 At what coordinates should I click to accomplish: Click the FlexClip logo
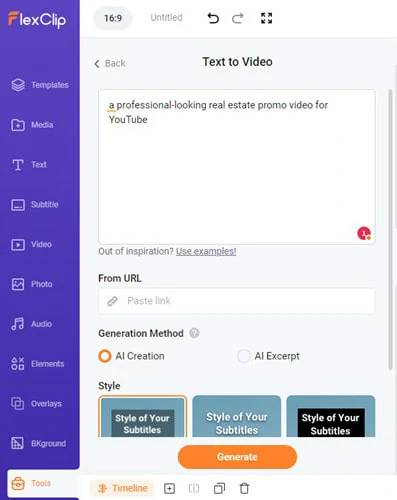[37, 20]
